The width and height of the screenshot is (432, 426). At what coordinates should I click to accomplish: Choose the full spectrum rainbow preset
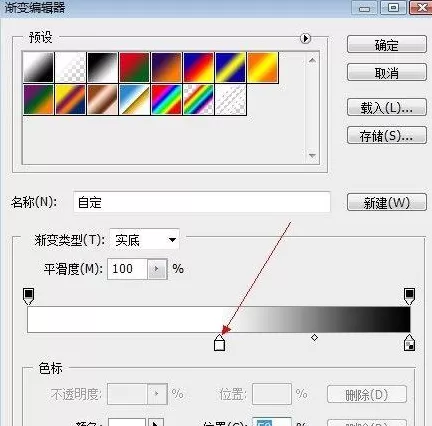pyautogui.click(x=166, y=99)
